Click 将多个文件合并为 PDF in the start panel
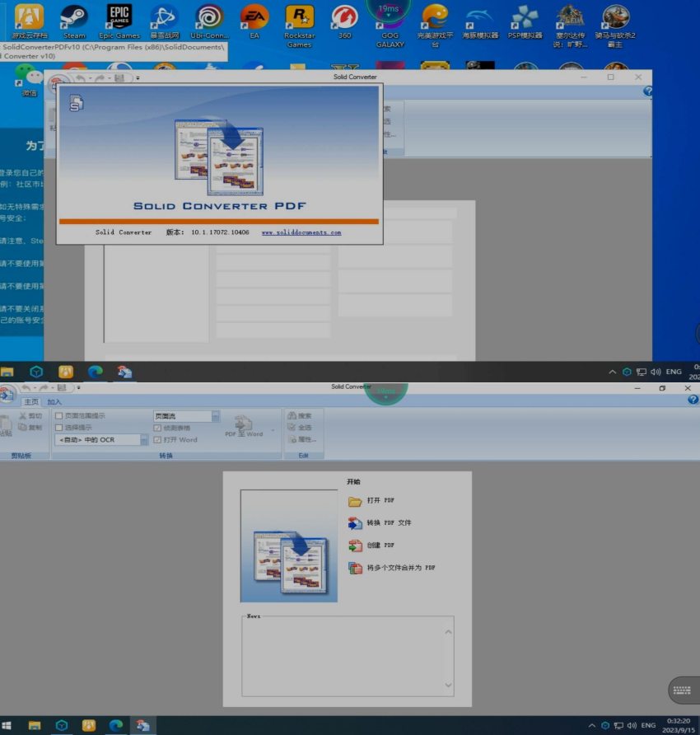Screen dimensions: 700x735 (392, 568)
